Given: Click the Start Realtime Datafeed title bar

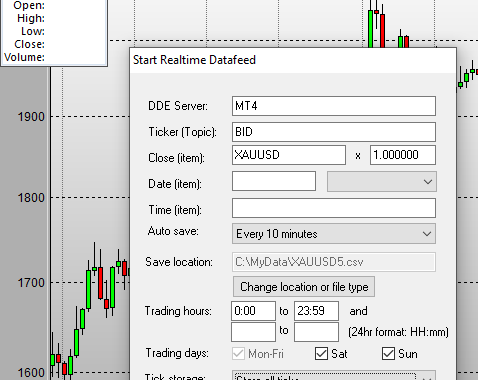Looking at the screenshot, I should (293, 60).
